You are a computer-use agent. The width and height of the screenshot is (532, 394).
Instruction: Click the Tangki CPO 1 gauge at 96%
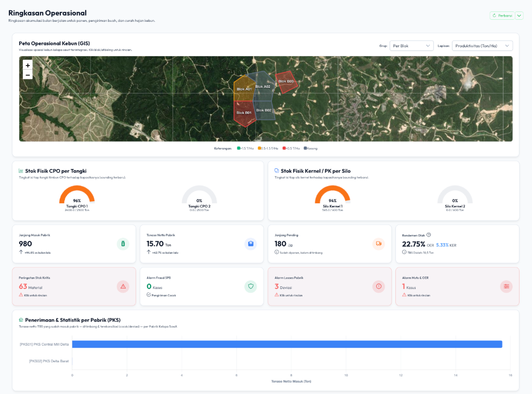[77, 195]
